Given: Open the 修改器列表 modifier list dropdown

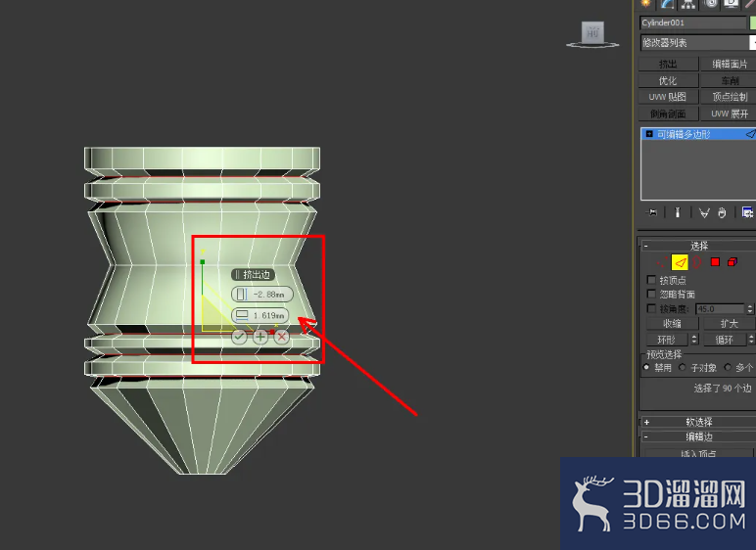Looking at the screenshot, I should (x=698, y=42).
